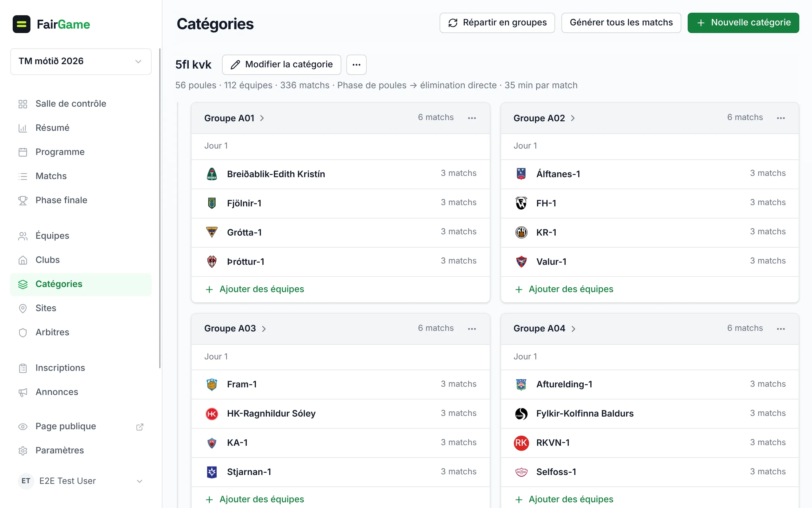Screen dimensions: 812x508
Task: Expand Groupe A01 chevron
Action: (x=262, y=118)
